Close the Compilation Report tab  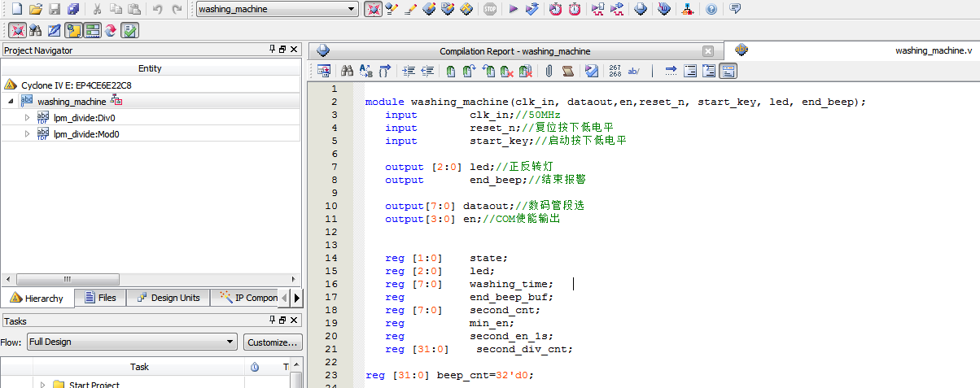pos(707,50)
